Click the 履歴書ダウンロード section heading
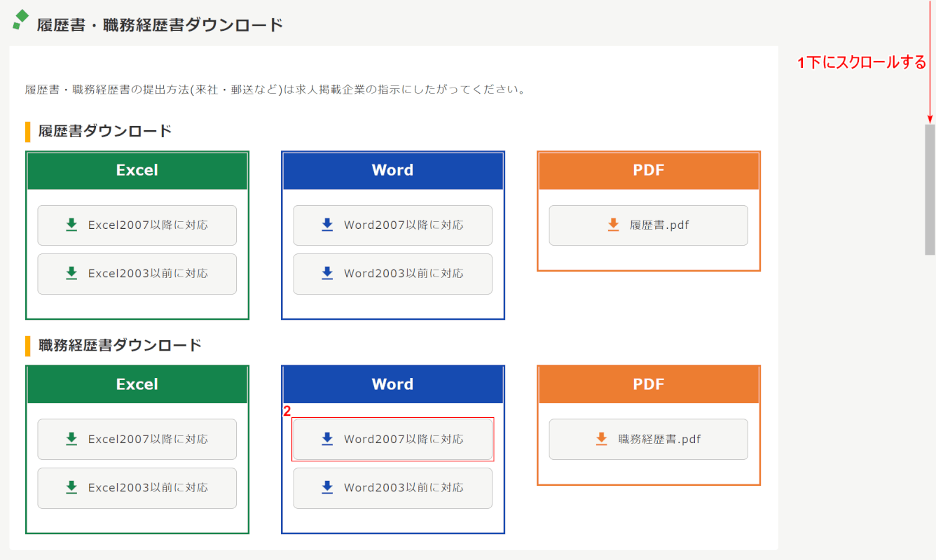The height and width of the screenshot is (560, 936). tap(105, 131)
